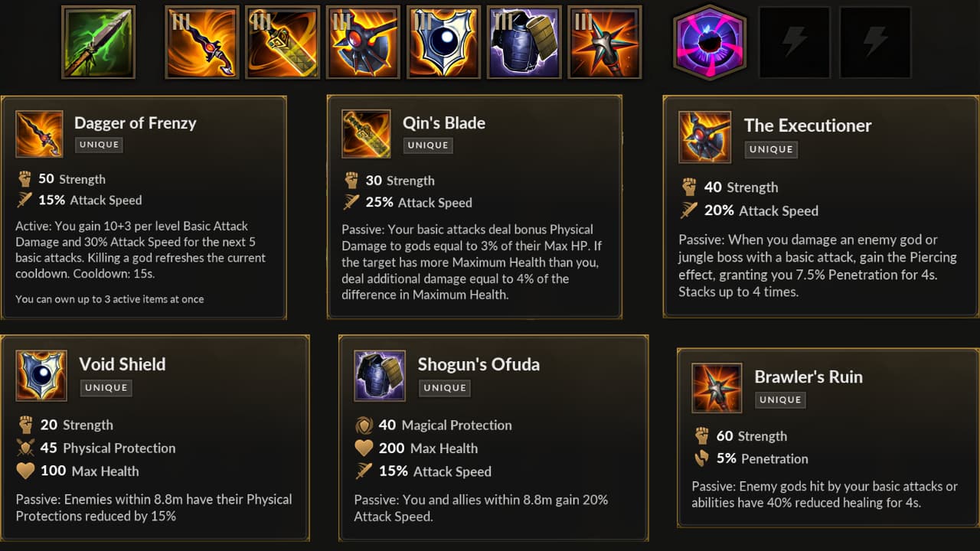Click the green spear starter item icon
The image size is (980, 551).
click(x=98, y=42)
